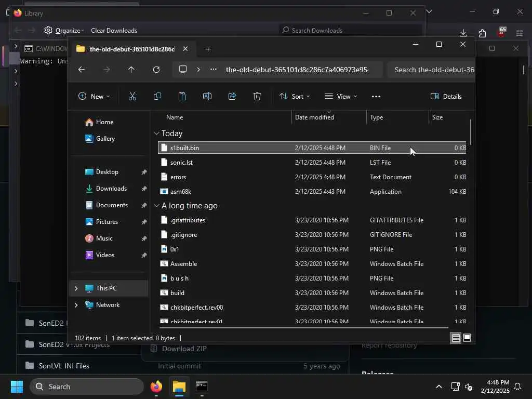The height and width of the screenshot is (399, 532).
Task: Click the Paste clipboard icon in toolbar
Action: pyautogui.click(x=182, y=96)
